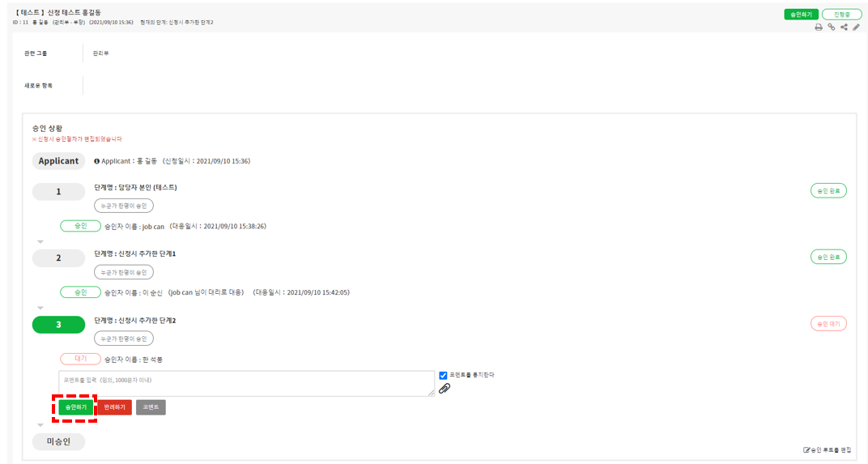Click the share icon in the header
This screenshot has width=868, height=464.
[844, 28]
